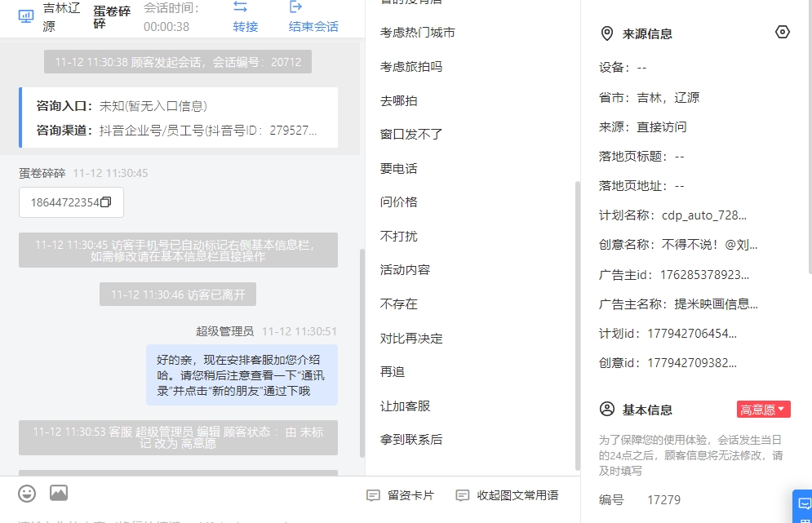Image resolution: width=812 pixels, height=523 pixels.
Task: Select quick phrase 不存在
Action: click(x=399, y=304)
